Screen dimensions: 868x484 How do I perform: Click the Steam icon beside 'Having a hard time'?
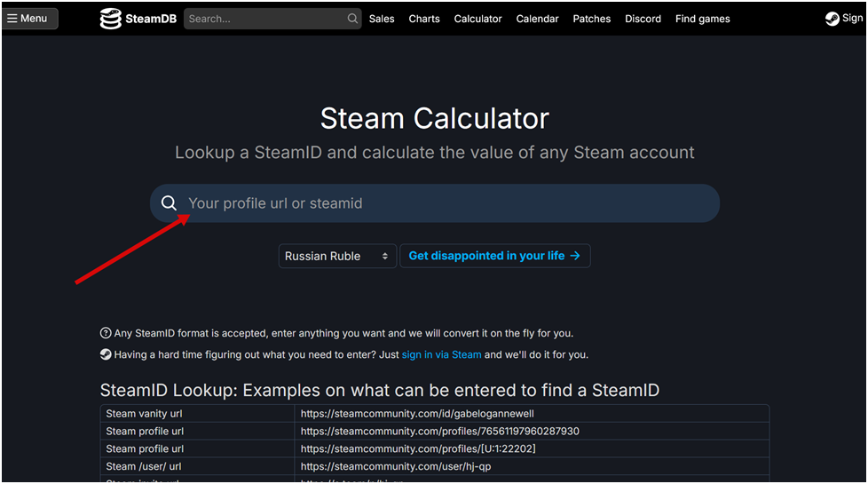tap(106, 354)
